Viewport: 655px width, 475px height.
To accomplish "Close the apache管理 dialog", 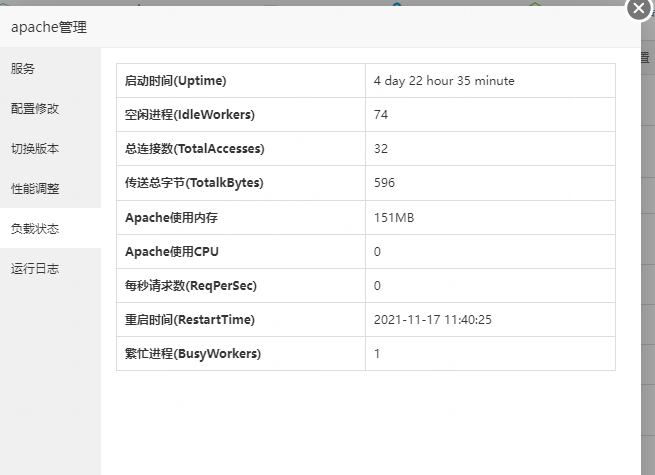I will point(639,8).
